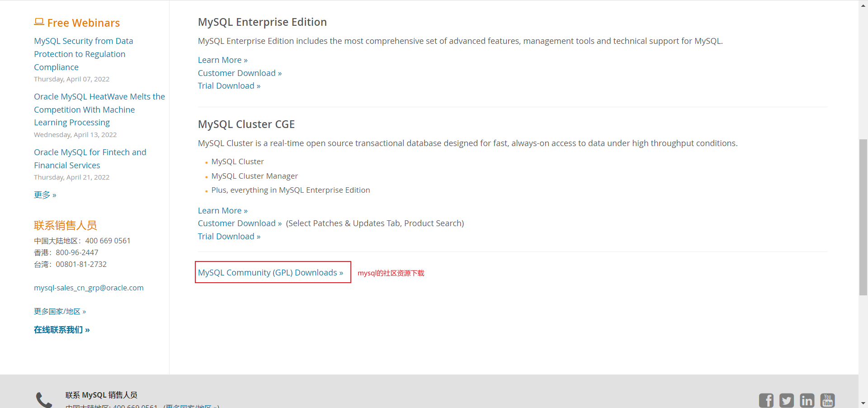Click the MySQL Cluster CGE section heading
This screenshot has width=868, height=408.
pyautogui.click(x=246, y=124)
